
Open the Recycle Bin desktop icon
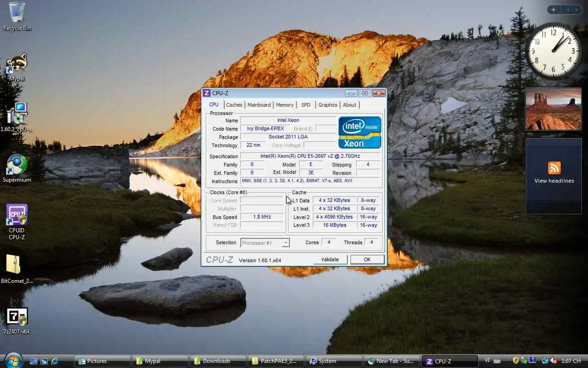(x=17, y=16)
